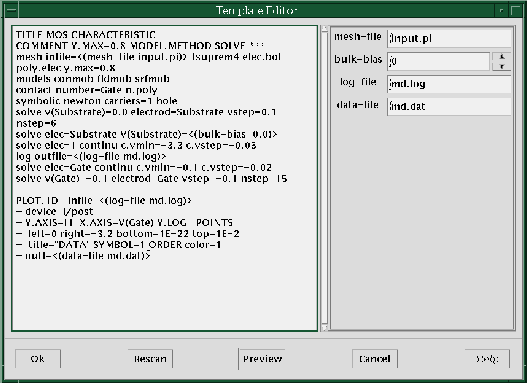Click the mesh infile line

pos(148,57)
